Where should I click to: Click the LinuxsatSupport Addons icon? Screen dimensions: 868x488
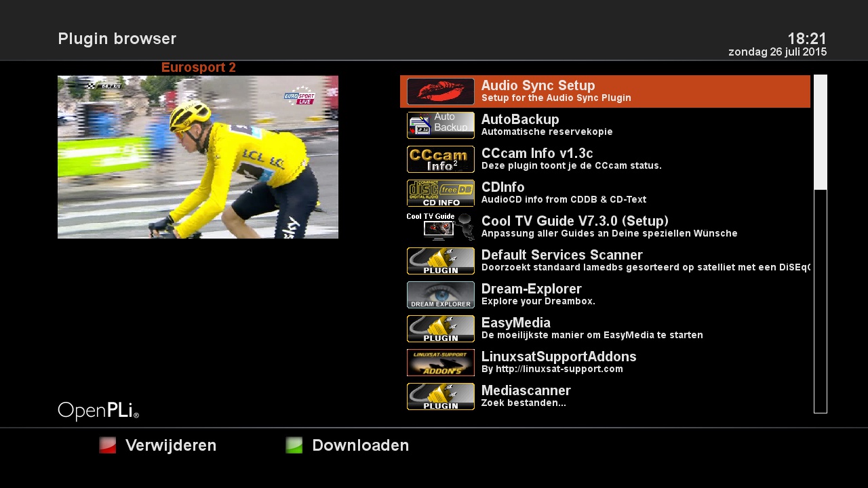pyautogui.click(x=441, y=363)
